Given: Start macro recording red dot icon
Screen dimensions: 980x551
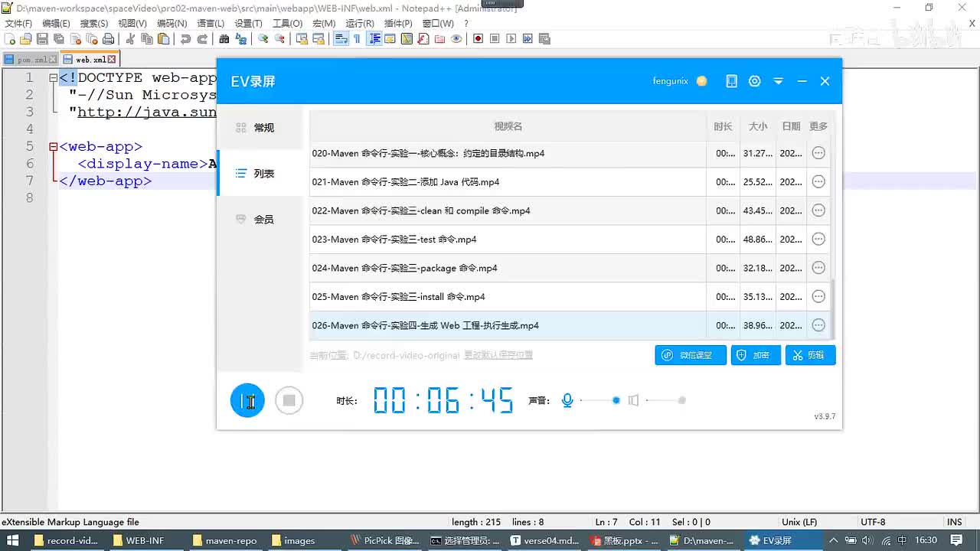Looking at the screenshot, I should coord(479,39).
